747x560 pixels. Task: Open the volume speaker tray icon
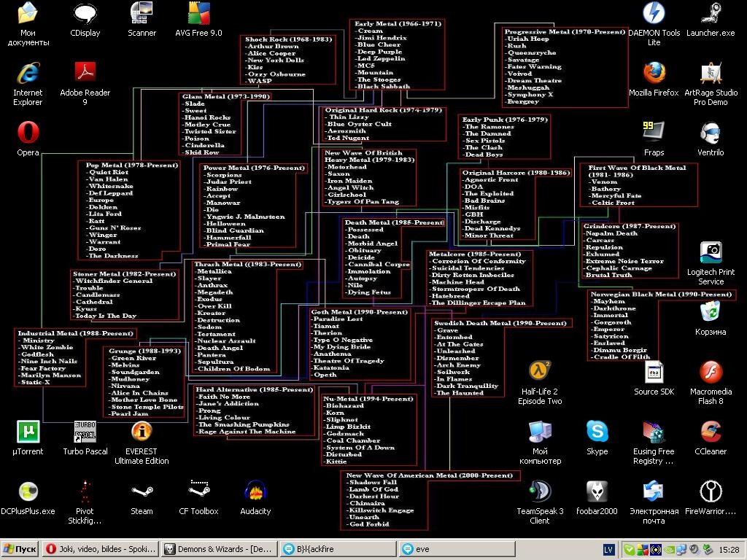(694, 550)
